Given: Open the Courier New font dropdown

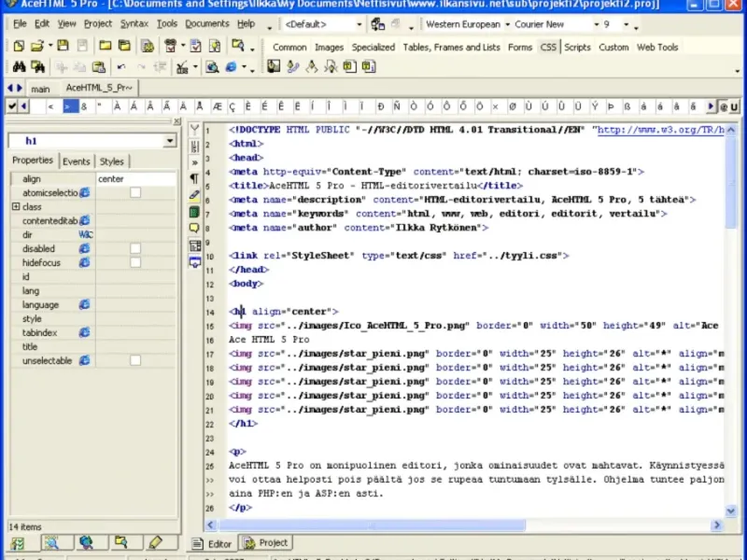Looking at the screenshot, I should [596, 24].
